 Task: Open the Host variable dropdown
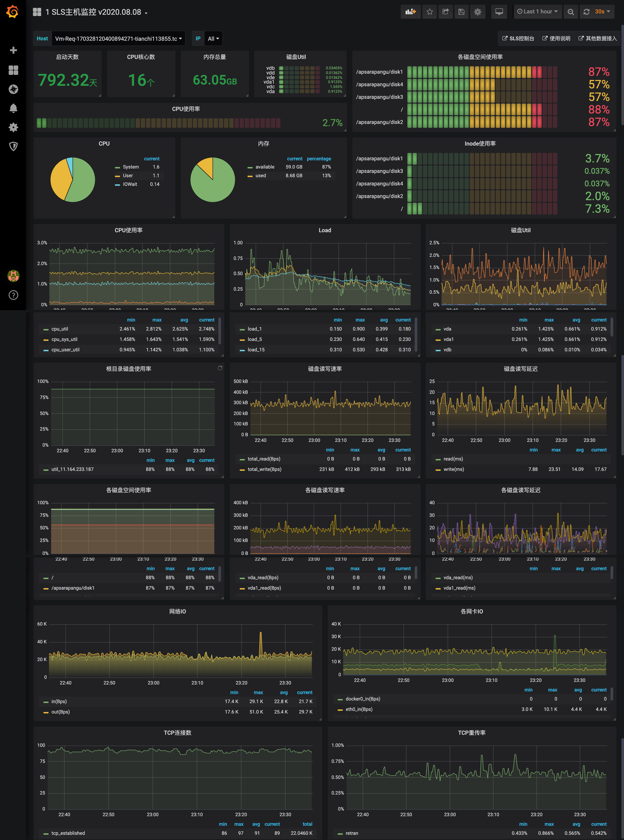click(118, 39)
